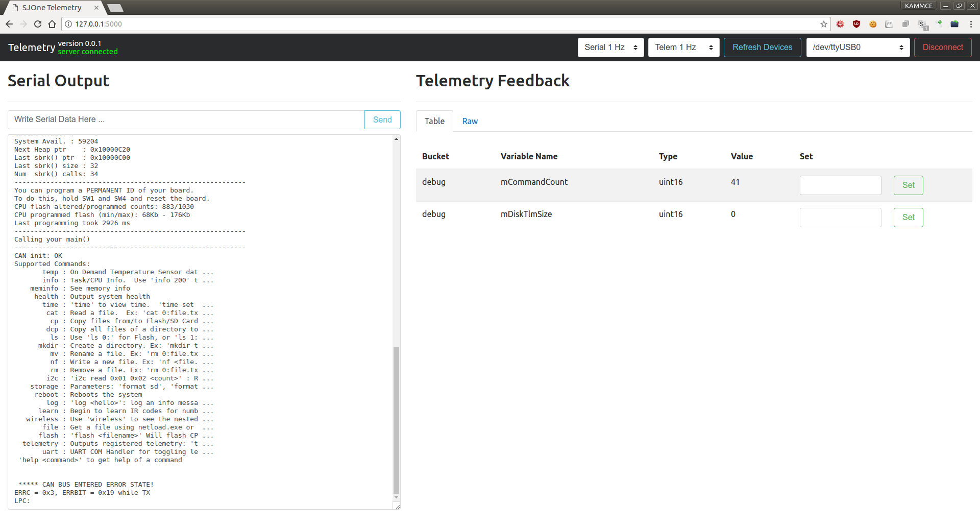980x527 pixels.
Task: Switch to the Raw tab
Action: pyautogui.click(x=470, y=121)
